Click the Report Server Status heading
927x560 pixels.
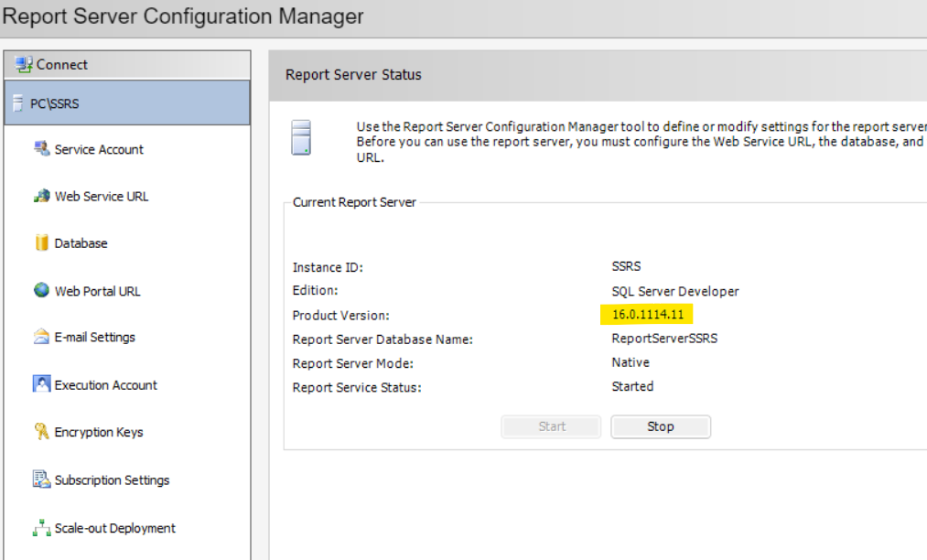tap(353, 74)
